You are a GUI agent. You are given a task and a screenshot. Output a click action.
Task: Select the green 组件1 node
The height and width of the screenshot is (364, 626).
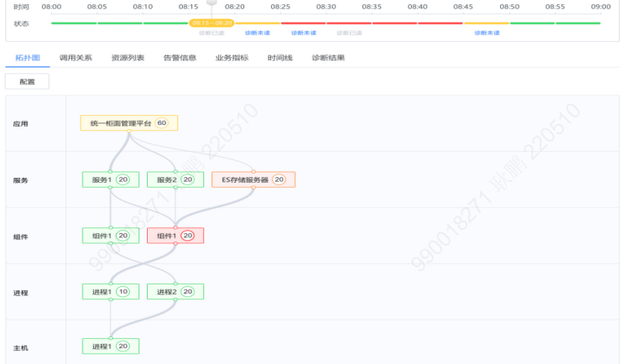coord(111,236)
